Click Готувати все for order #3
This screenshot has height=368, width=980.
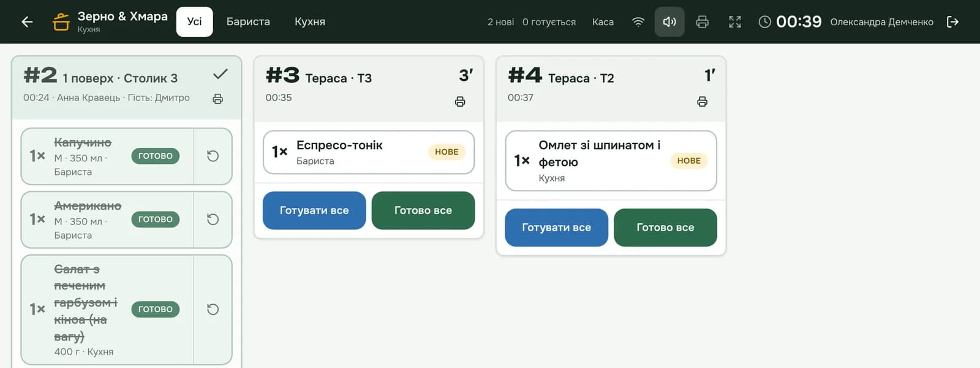tap(314, 210)
